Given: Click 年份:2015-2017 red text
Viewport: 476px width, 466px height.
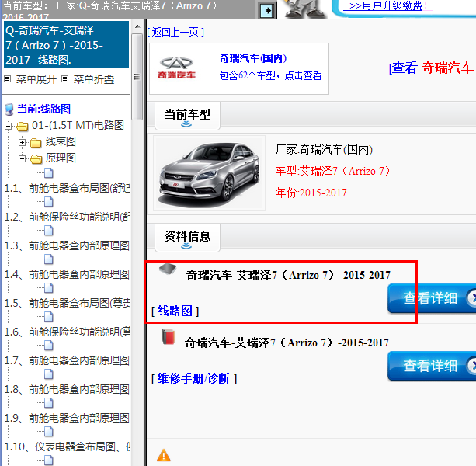Looking at the screenshot, I should (311, 193).
